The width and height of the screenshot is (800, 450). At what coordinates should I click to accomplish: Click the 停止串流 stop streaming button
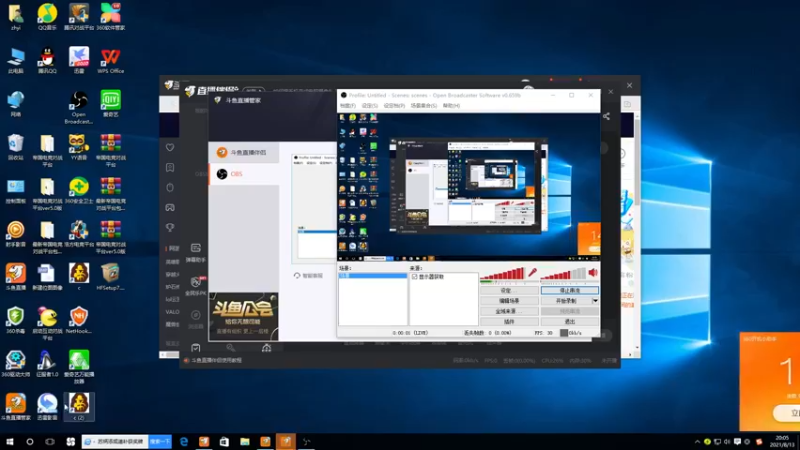[569, 290]
